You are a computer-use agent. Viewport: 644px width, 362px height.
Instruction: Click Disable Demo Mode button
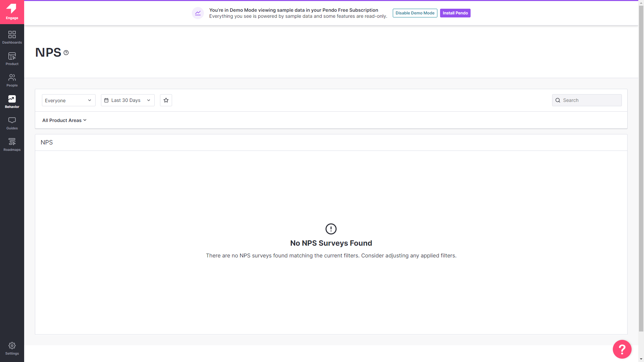[x=415, y=13]
